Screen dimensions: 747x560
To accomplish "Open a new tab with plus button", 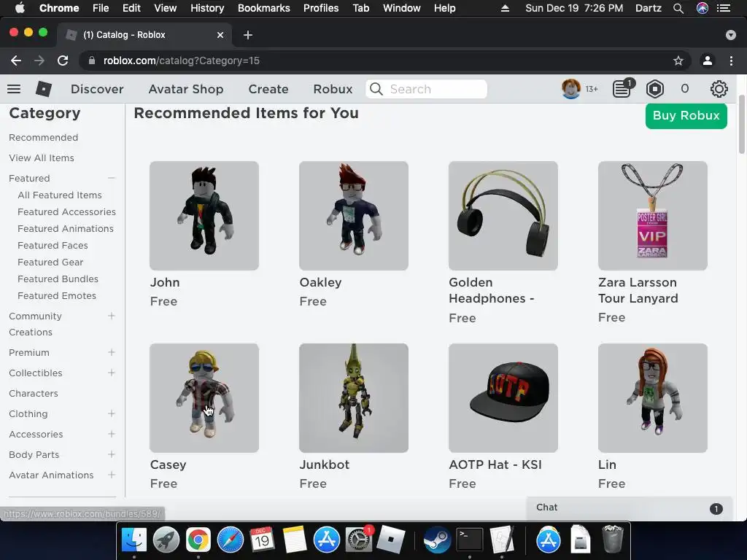I will [248, 35].
